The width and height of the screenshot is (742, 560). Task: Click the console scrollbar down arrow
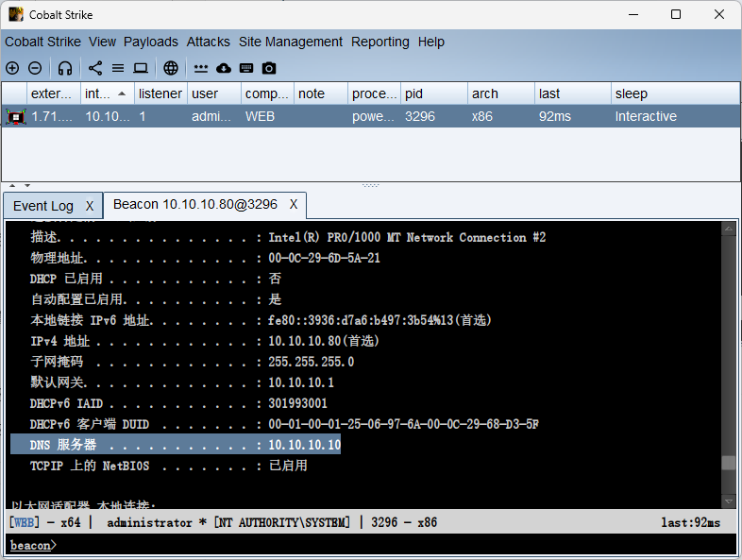[728, 501]
